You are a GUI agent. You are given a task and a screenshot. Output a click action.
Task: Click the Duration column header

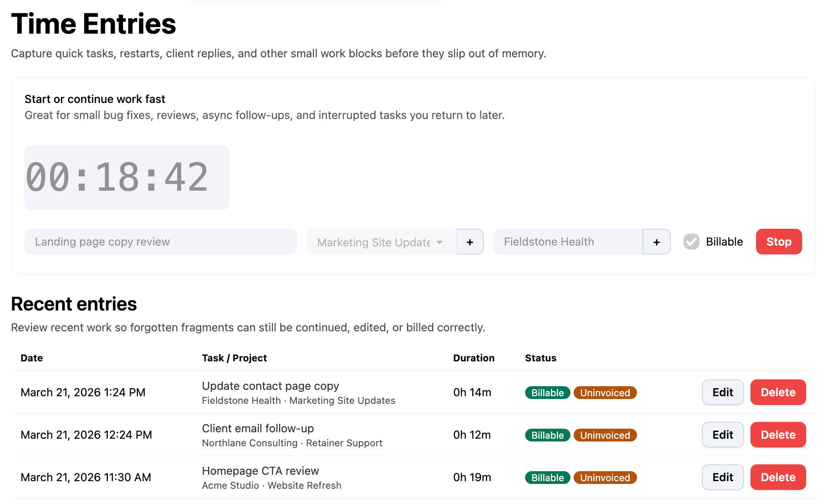click(474, 358)
